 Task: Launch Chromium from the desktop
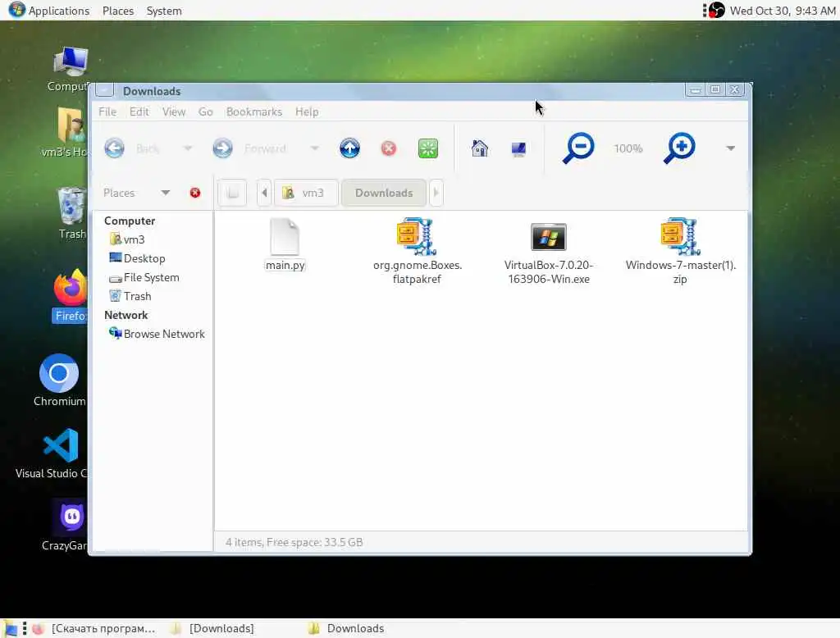pos(59,373)
